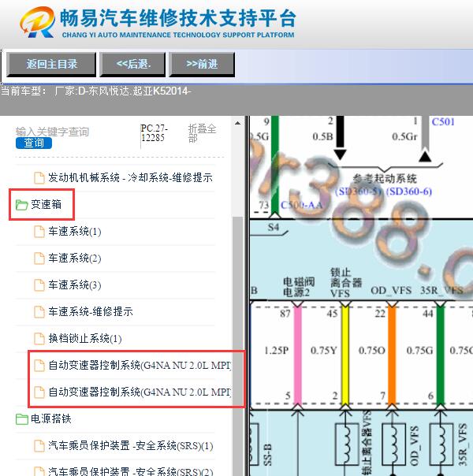Go forward with the >>前进 button
473x476 pixels.
202,64
